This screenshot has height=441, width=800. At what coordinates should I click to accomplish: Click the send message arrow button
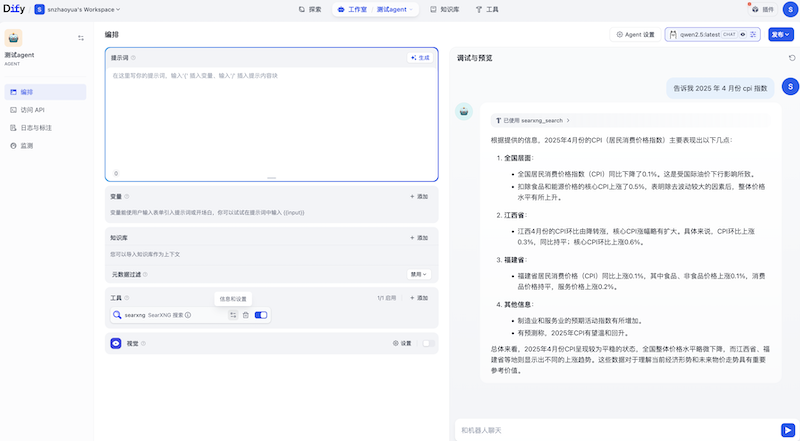click(x=787, y=430)
